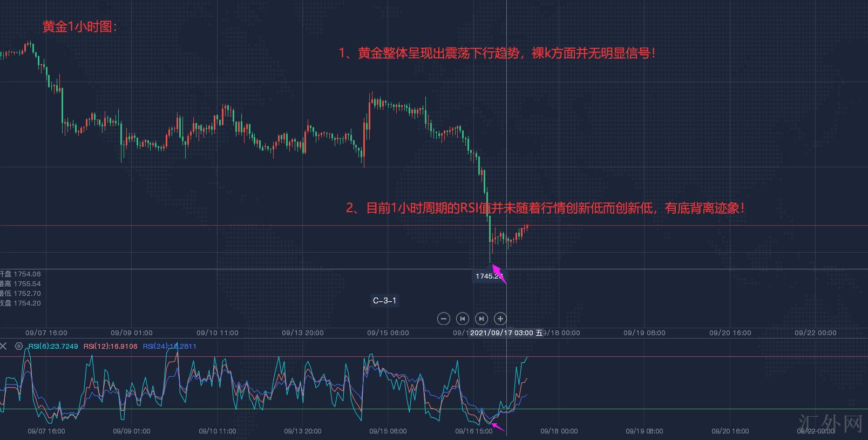Zoom in the chart with the plus button
Viewport: 868px width, 440px height.
500,319
